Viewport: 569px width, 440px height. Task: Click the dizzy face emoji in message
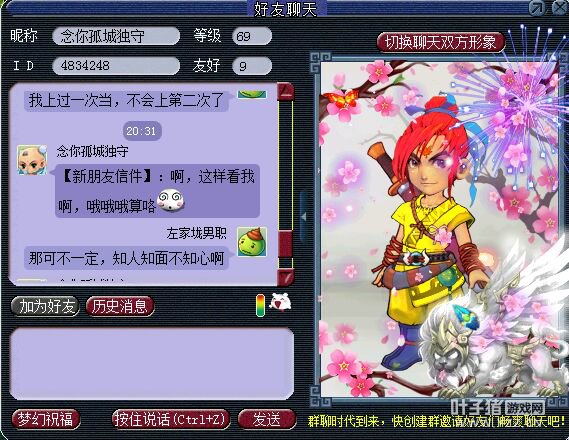coord(171,200)
